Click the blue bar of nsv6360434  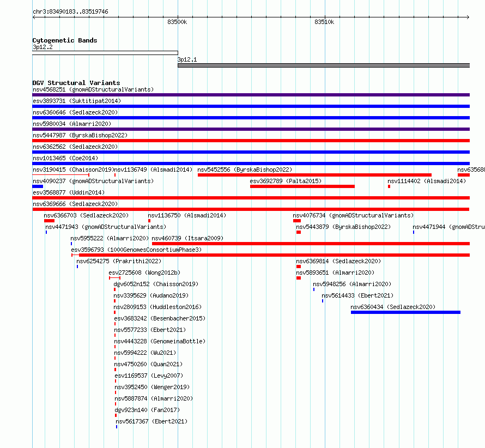(405, 312)
